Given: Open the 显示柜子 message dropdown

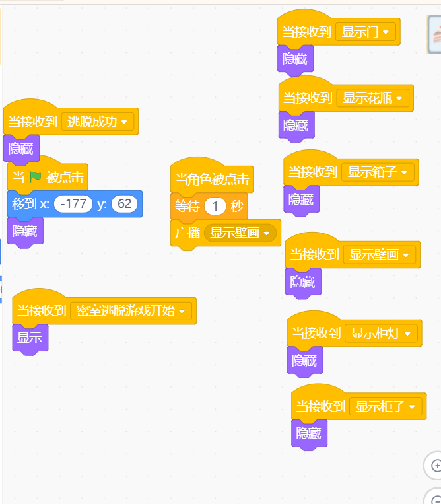Looking at the screenshot, I should [386, 406].
